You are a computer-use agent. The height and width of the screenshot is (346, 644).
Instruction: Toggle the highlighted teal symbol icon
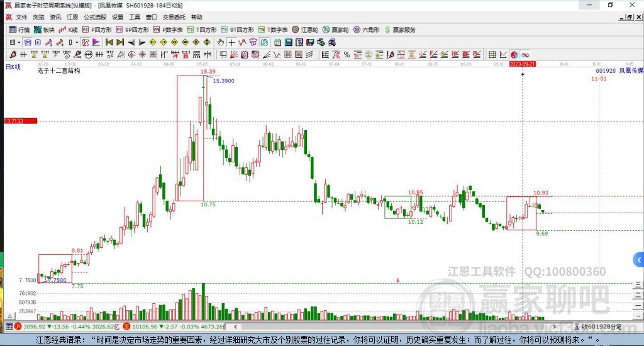(x=264, y=42)
